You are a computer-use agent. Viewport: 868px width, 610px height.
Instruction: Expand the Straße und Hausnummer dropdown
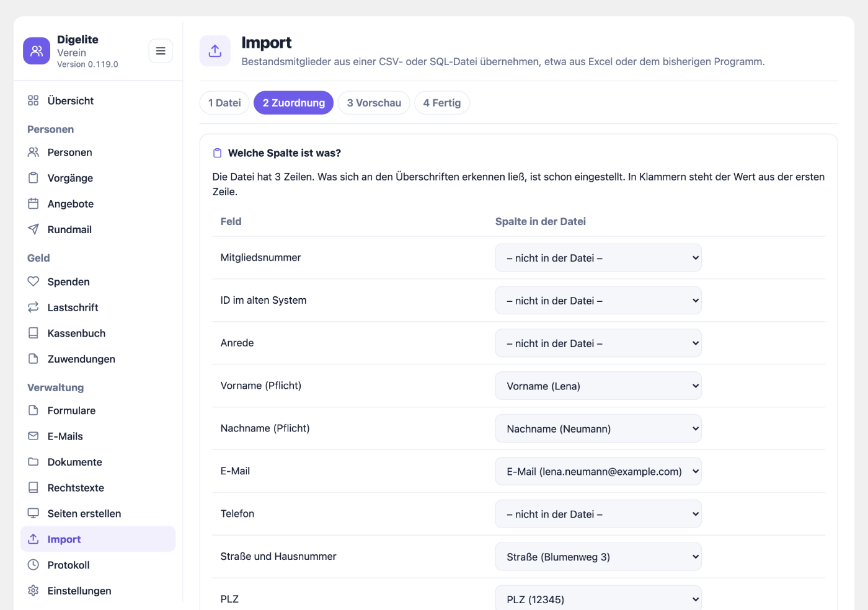598,557
